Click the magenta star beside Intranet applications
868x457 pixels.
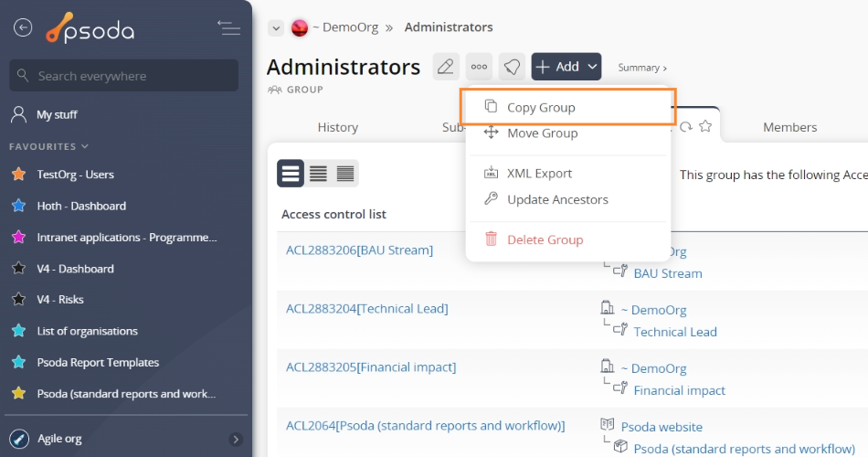pyautogui.click(x=19, y=237)
